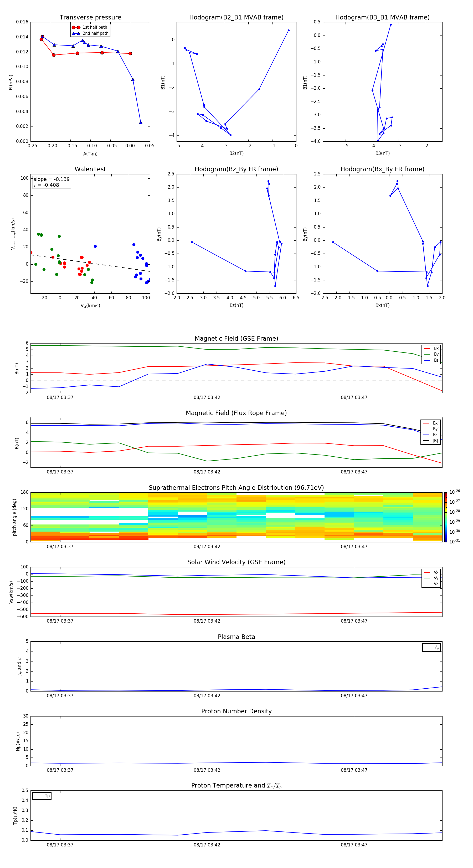
Task: Click the pitch angle color bar
Action: pos(446,517)
